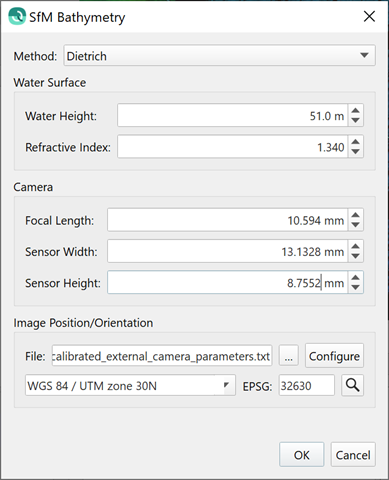Screen dimensions: 389x480
Task: Increase Refractive Index with up arrow
Action: point(356,142)
